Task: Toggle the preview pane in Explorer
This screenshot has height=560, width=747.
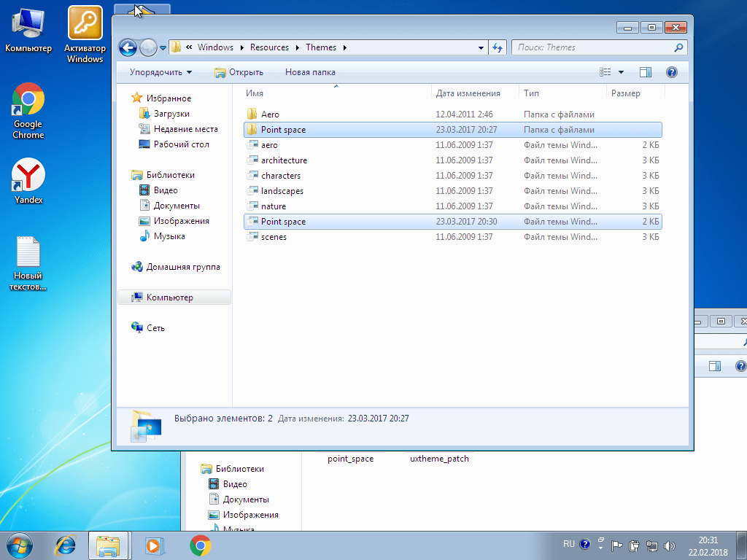Action: 644,71
